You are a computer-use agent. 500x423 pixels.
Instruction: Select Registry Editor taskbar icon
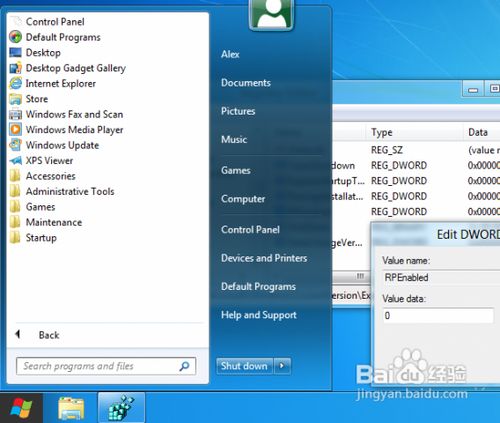click(121, 408)
